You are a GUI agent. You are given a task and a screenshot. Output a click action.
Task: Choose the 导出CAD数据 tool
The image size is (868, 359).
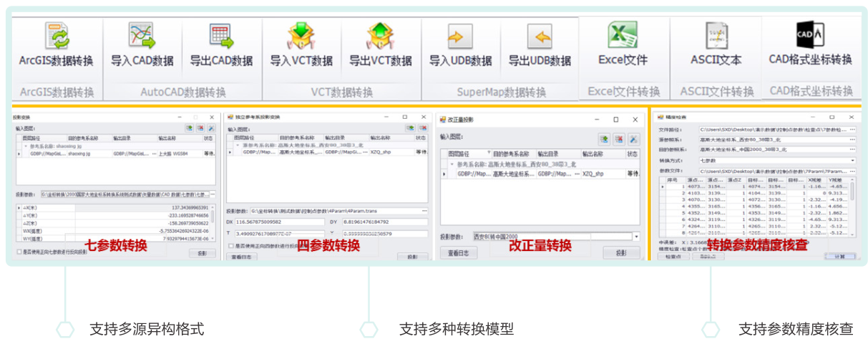(x=220, y=46)
